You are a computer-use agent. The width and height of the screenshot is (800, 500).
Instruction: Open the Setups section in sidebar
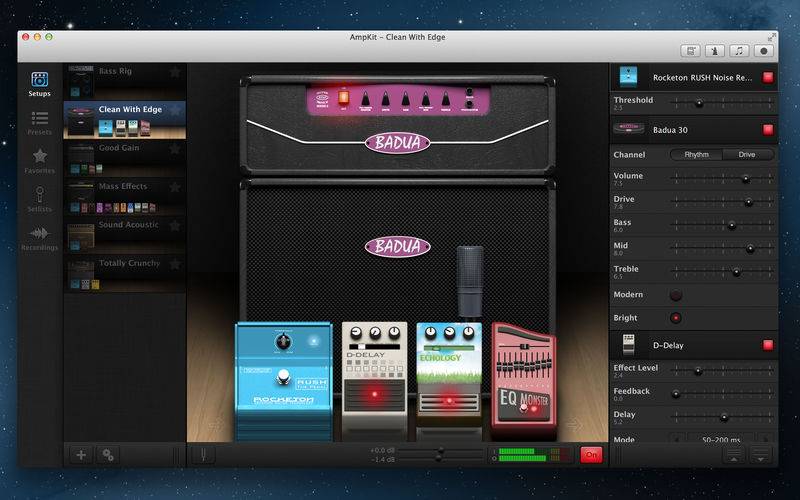click(39, 84)
